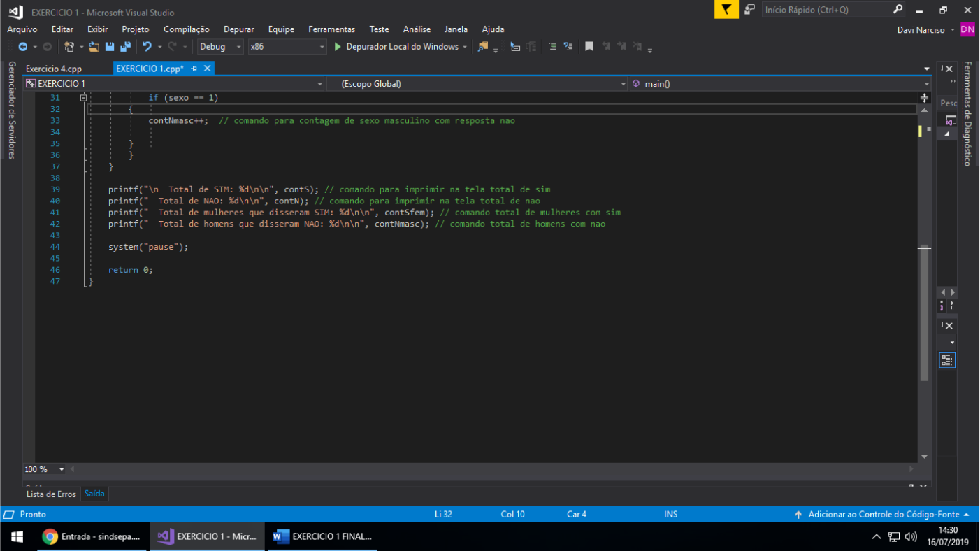Open the send feedback icon
The image size is (980, 551).
click(x=749, y=10)
